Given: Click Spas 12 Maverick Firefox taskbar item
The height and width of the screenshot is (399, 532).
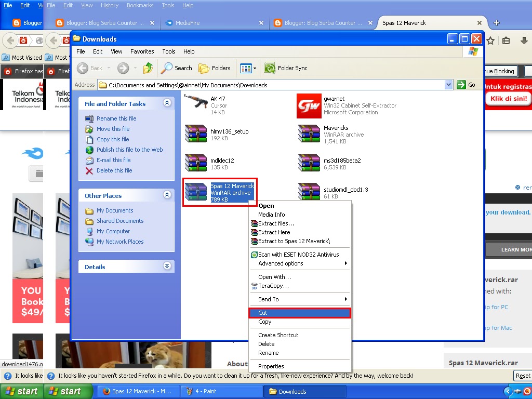Looking at the screenshot, I should (138, 391).
